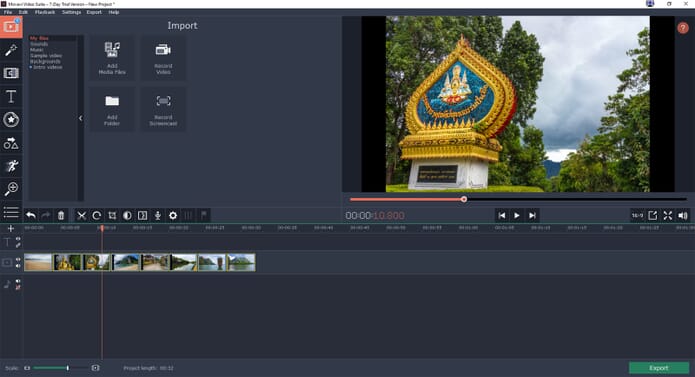Open the Settings menu

(x=71, y=12)
